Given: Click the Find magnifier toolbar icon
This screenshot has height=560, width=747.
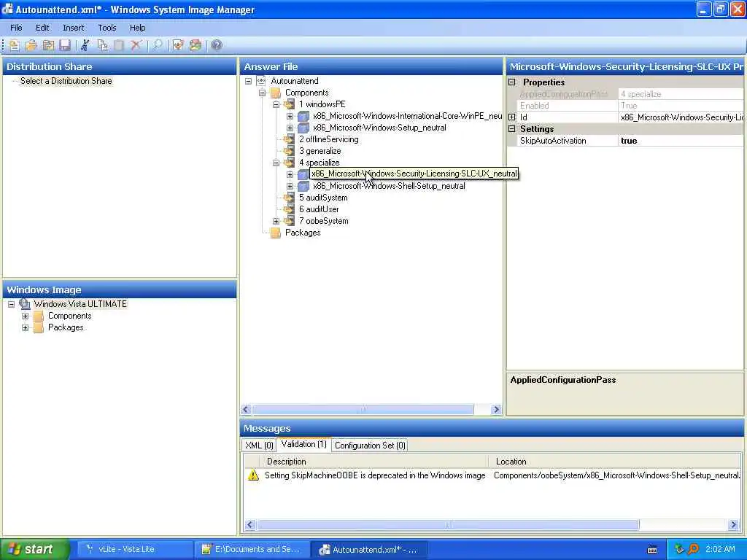Looking at the screenshot, I should [158, 45].
